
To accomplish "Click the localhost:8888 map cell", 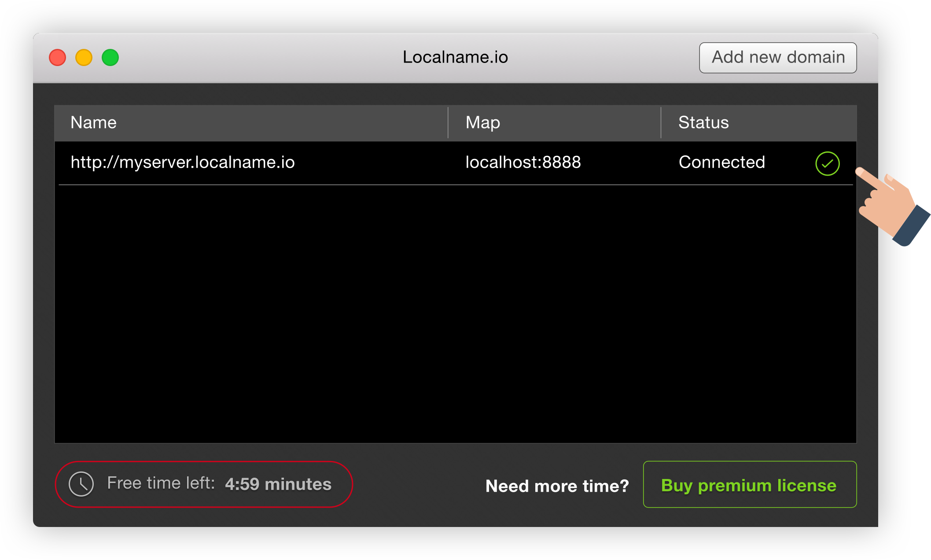I will pos(523,162).
